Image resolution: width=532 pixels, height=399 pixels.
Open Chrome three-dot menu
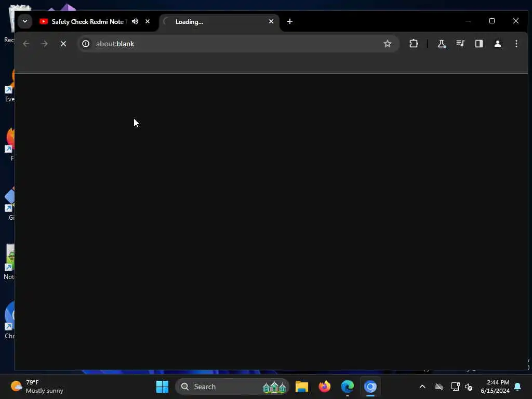pyautogui.click(x=516, y=44)
